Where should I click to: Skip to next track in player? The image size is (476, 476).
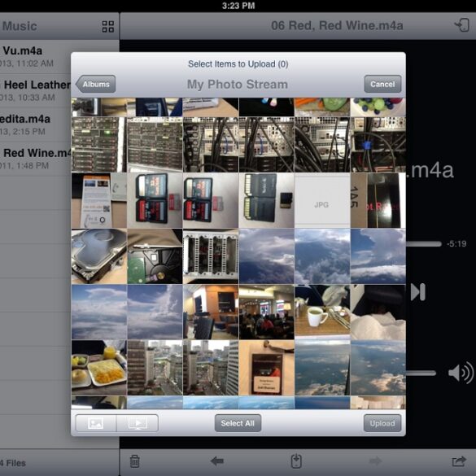418,292
